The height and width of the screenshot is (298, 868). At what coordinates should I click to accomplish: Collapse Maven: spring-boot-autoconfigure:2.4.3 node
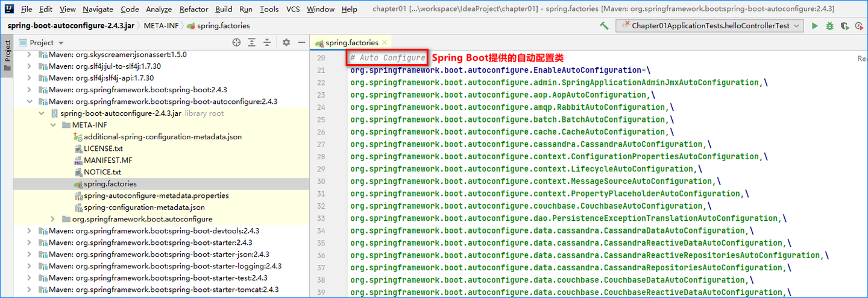point(29,101)
